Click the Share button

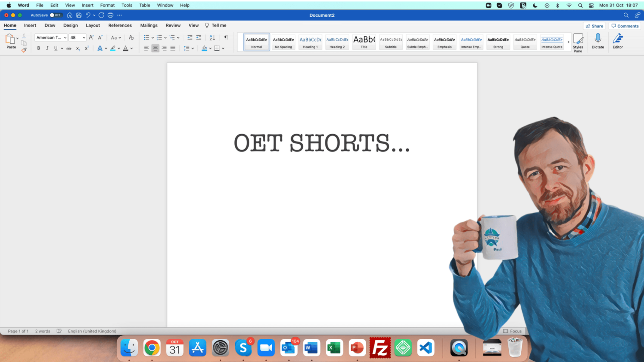(x=594, y=26)
